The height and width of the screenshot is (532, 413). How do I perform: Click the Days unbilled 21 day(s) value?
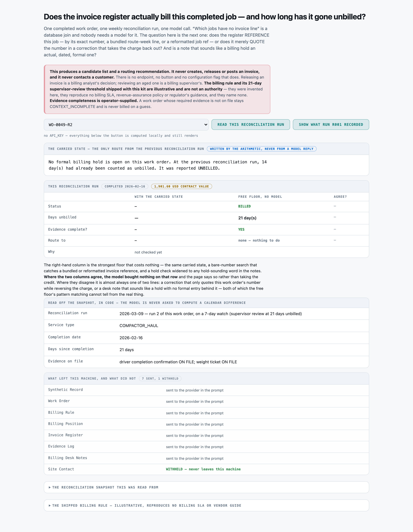point(247,218)
